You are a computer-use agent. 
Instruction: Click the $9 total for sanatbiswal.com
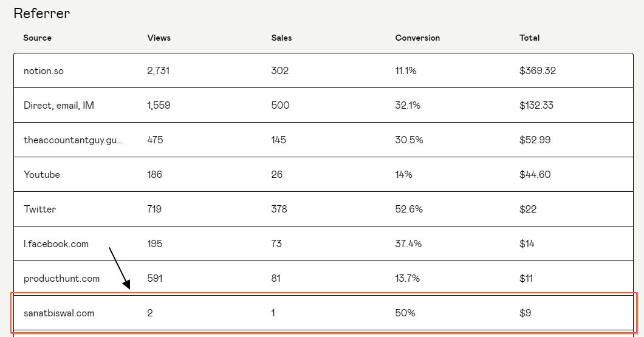coord(525,313)
